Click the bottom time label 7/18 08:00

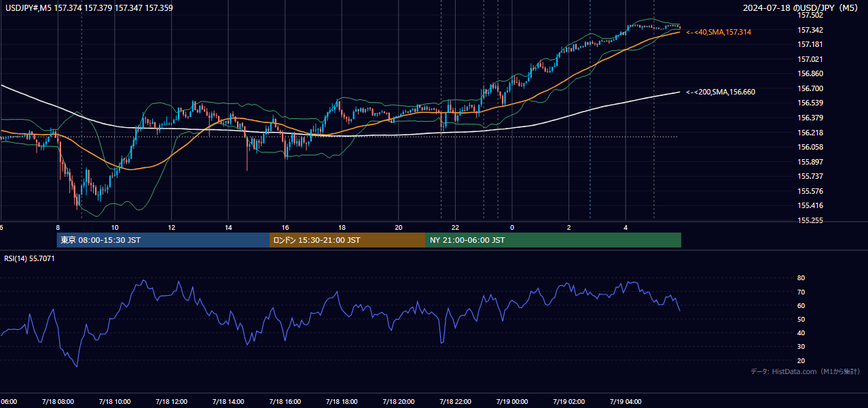[x=57, y=401]
